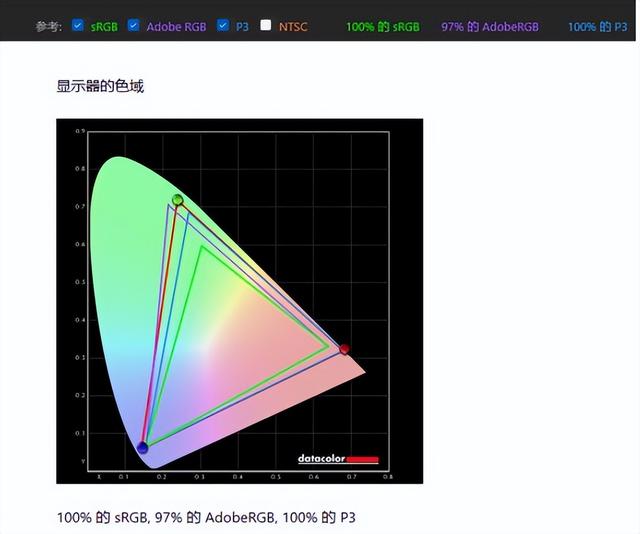Viewport: 640px width, 534px height.
Task: Click the 显示器的色域 heading
Action: [100, 86]
